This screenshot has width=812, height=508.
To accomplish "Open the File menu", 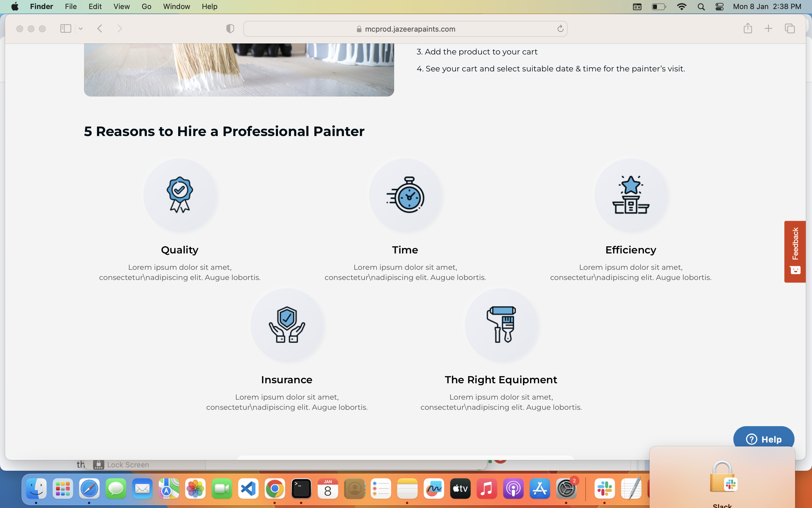I will pos(71,6).
